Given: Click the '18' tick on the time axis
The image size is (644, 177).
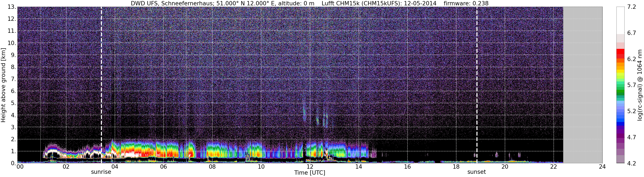Looking at the screenshot, I should 456,167.
